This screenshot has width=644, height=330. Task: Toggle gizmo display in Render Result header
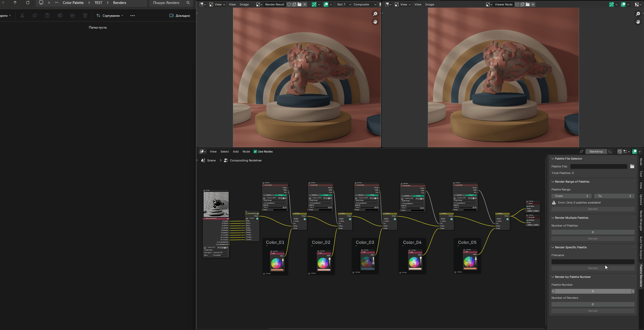[x=314, y=4]
